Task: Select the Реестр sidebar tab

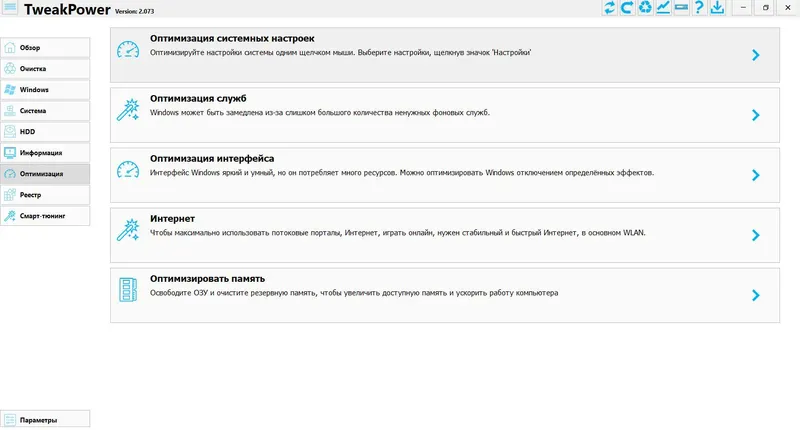Action: 45,195
